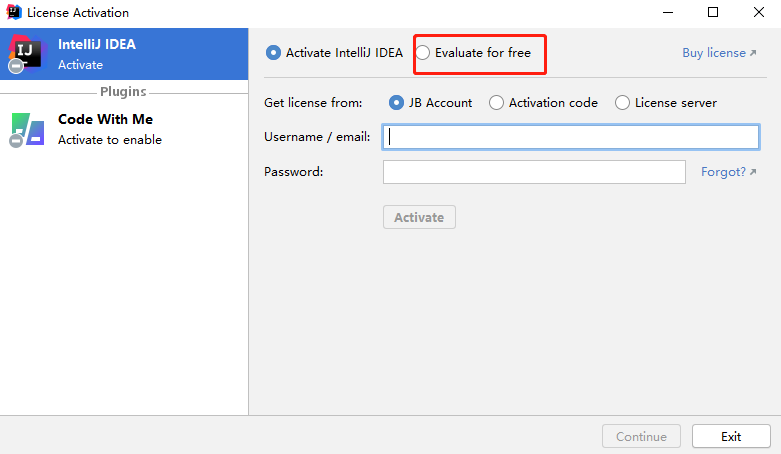The image size is (781, 454).
Task: Open the Buy license link
Action: (719, 53)
